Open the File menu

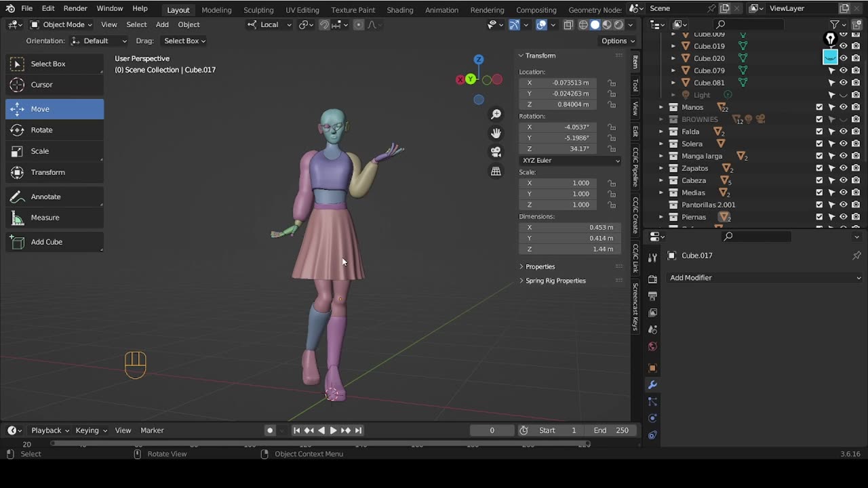26,8
